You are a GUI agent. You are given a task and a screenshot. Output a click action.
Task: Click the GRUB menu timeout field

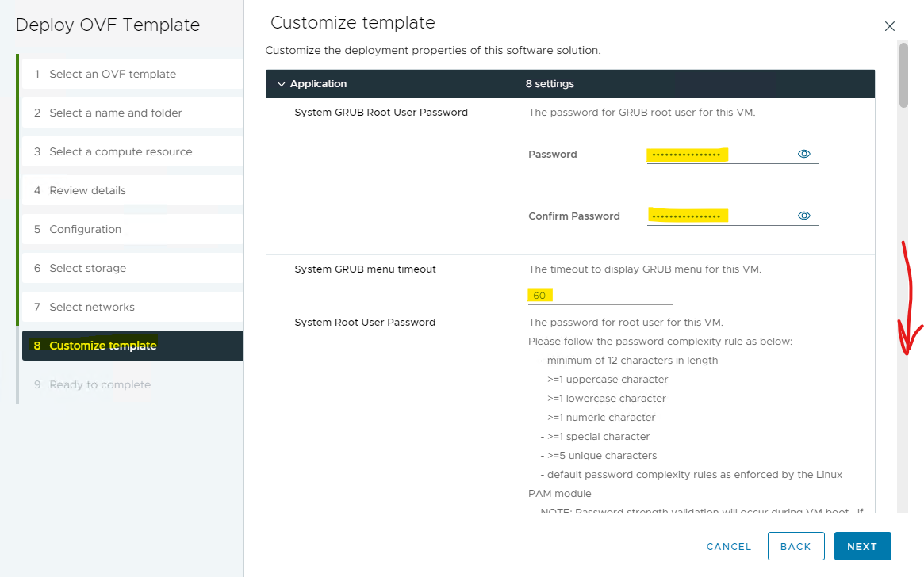point(600,295)
